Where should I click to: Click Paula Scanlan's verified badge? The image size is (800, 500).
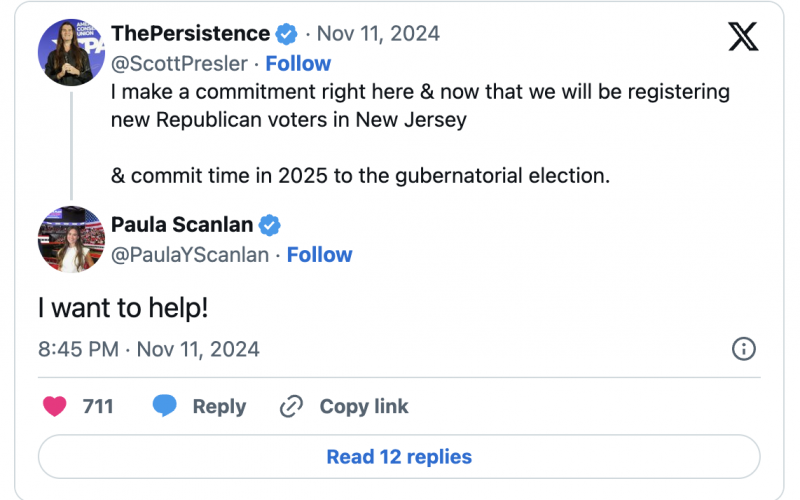(x=270, y=224)
